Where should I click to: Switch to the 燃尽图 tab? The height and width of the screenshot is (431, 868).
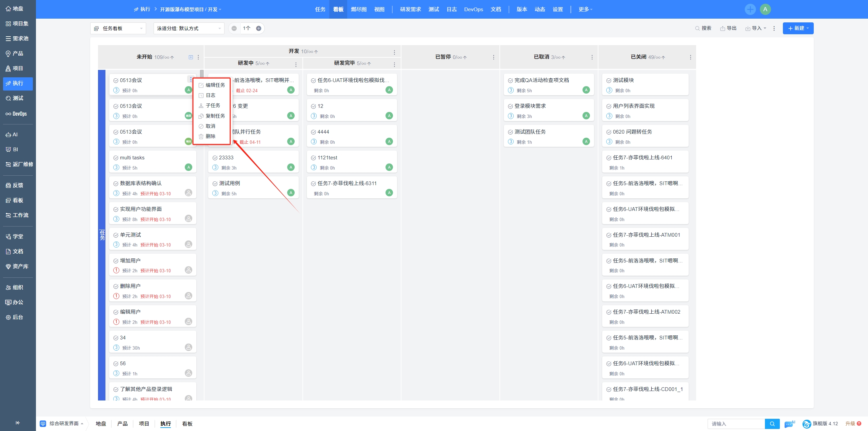point(358,9)
